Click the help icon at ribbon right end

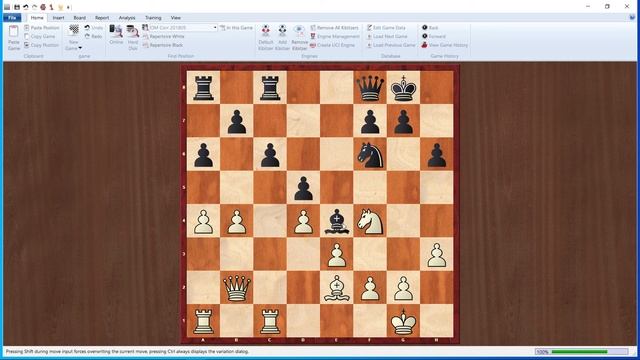click(632, 18)
